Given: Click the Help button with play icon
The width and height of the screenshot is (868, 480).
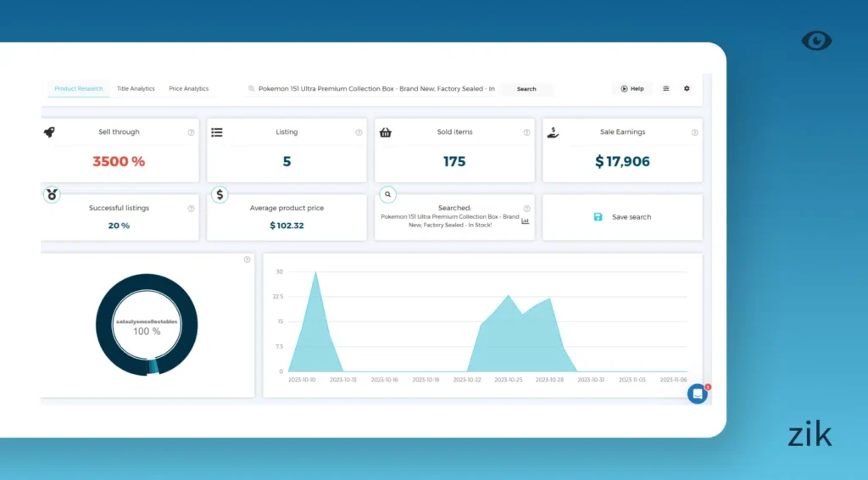Looking at the screenshot, I should point(632,88).
